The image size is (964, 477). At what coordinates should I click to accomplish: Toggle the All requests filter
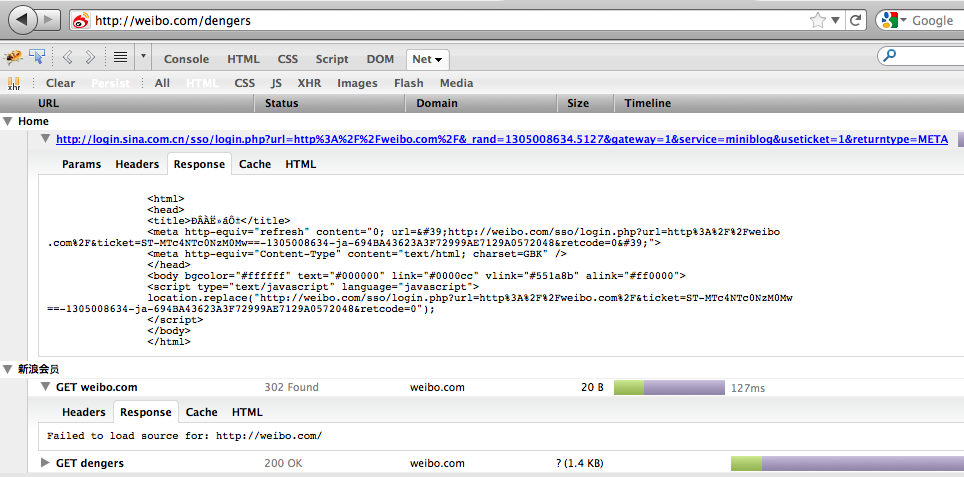tap(162, 83)
